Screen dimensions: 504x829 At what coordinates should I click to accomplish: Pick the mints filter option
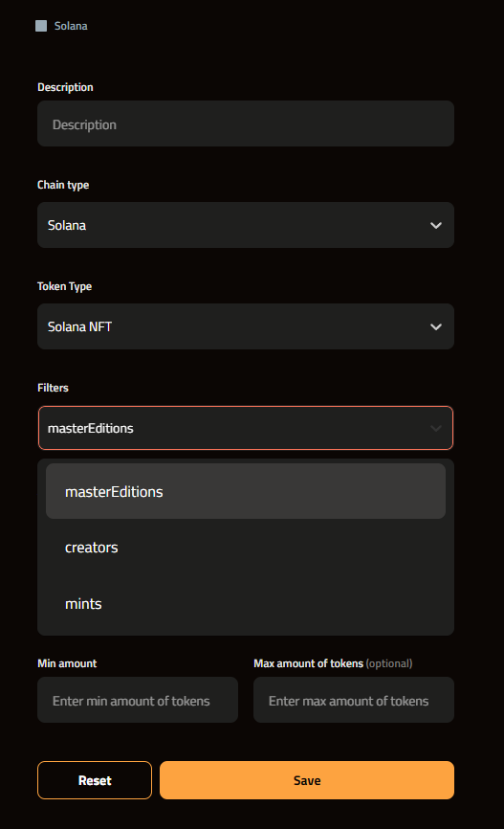pos(246,603)
